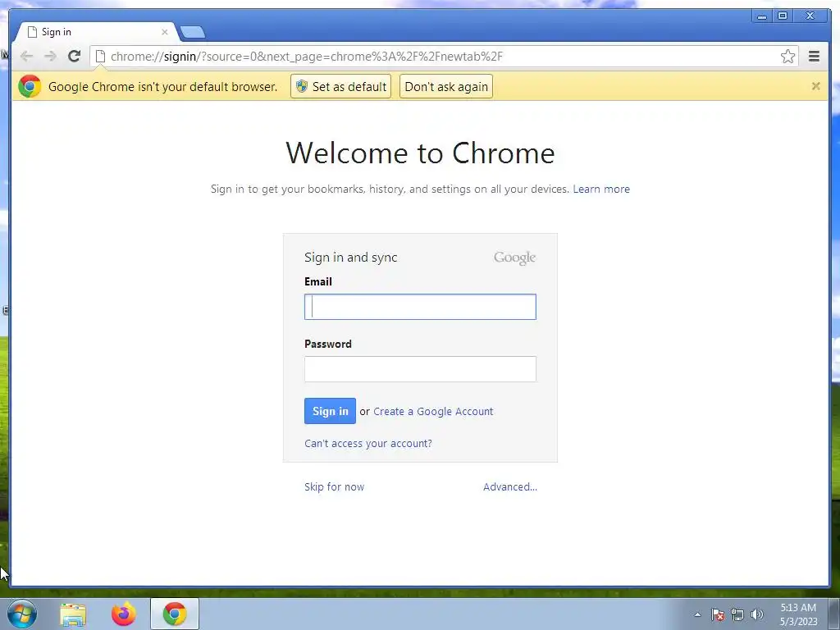Click the address bar URL

coord(307,57)
